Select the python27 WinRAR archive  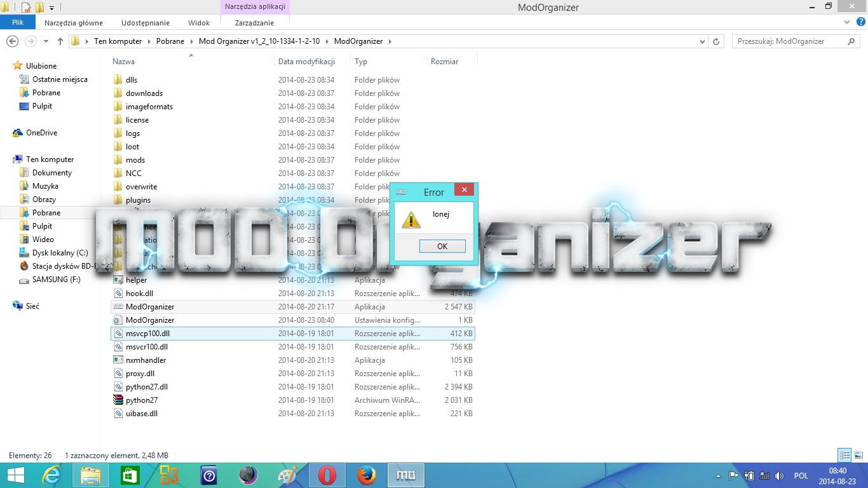(x=292, y=400)
